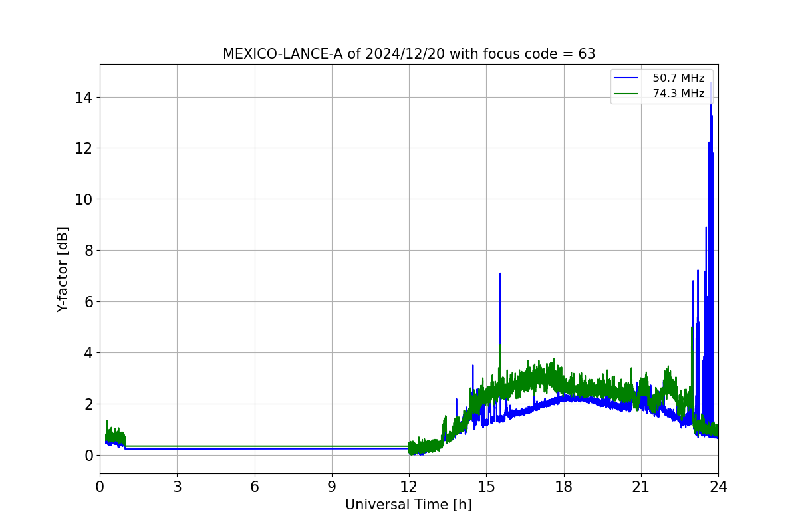Click x-axis tick label 15
The height and width of the screenshot is (532, 798).
click(486, 487)
